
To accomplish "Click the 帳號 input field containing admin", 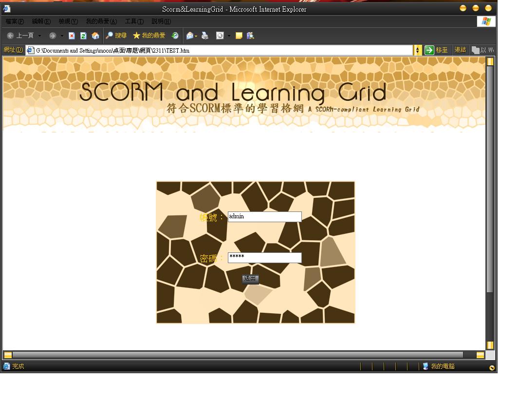I will (264, 217).
